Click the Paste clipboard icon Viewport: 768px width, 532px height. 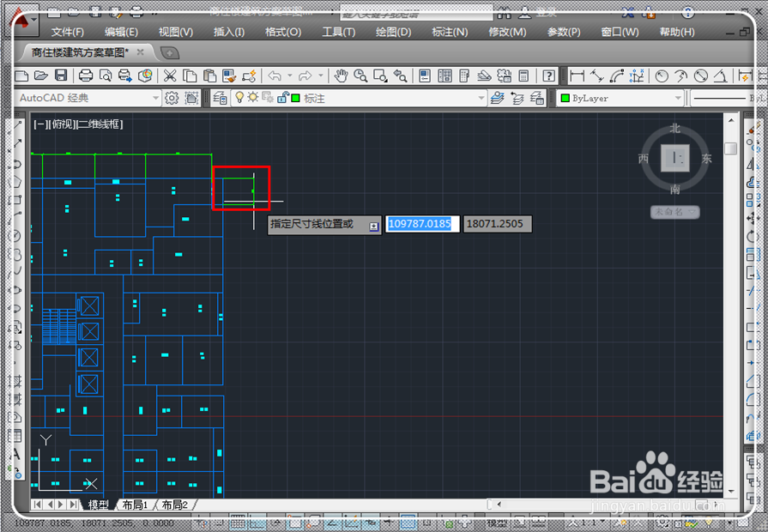pos(209,76)
